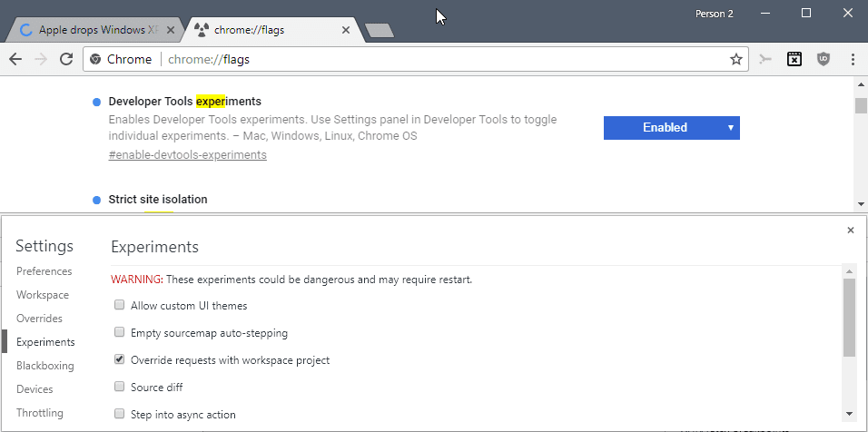Image resolution: width=868 pixels, height=432 pixels.
Task: Click the browser back arrow
Action: click(x=15, y=59)
